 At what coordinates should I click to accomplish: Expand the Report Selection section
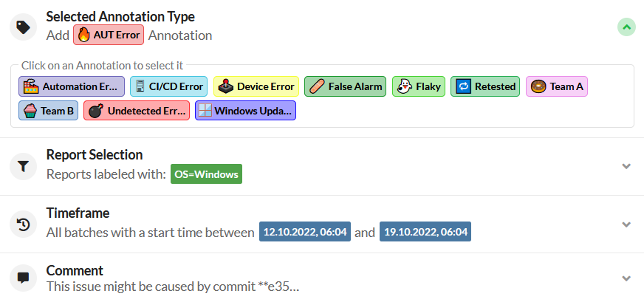coord(626,166)
